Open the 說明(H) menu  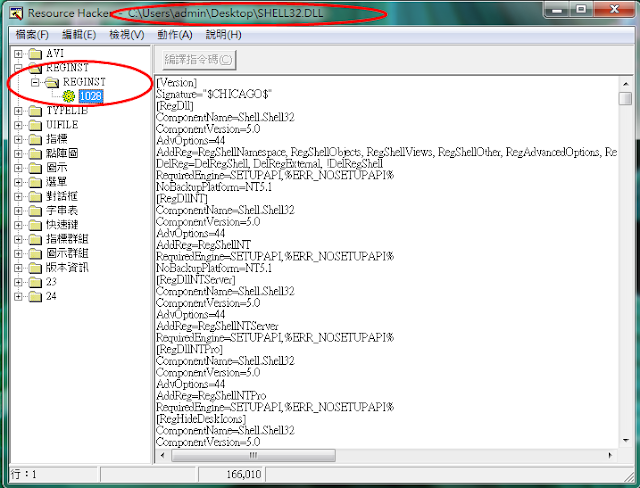coord(223,35)
